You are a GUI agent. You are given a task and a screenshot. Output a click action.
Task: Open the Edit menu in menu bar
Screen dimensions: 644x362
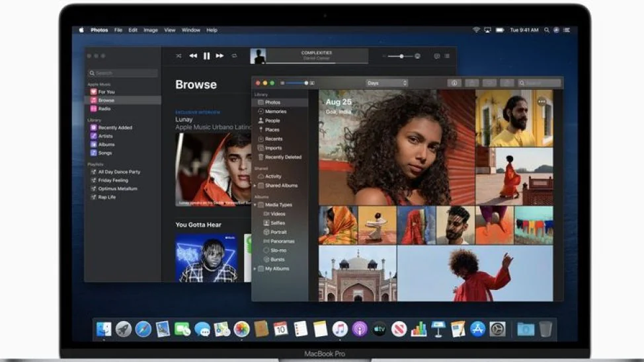(x=133, y=30)
